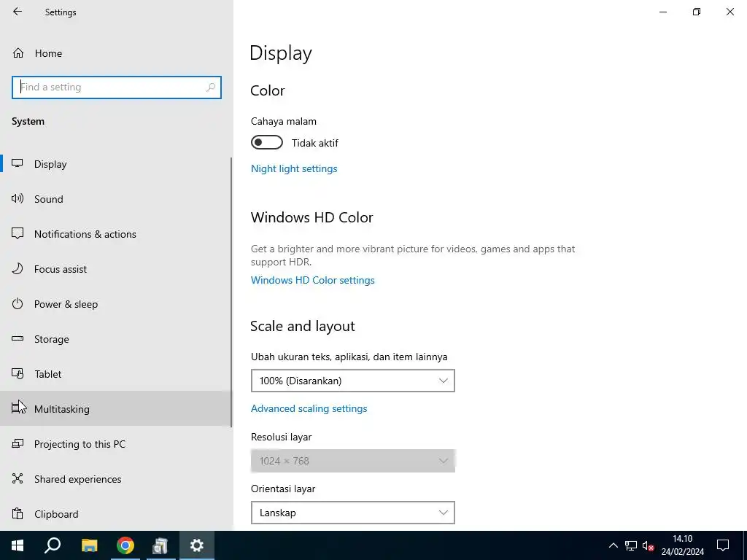
Task: Open the Lanskap orientation dropdown
Action: [353, 513]
